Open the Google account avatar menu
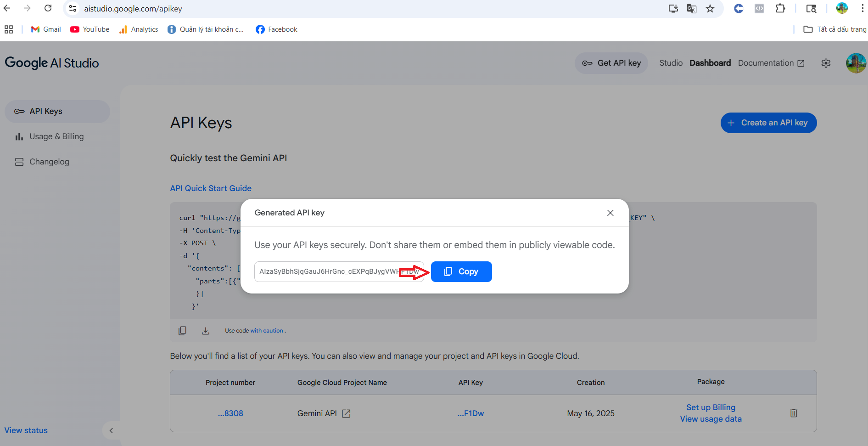 coord(856,63)
